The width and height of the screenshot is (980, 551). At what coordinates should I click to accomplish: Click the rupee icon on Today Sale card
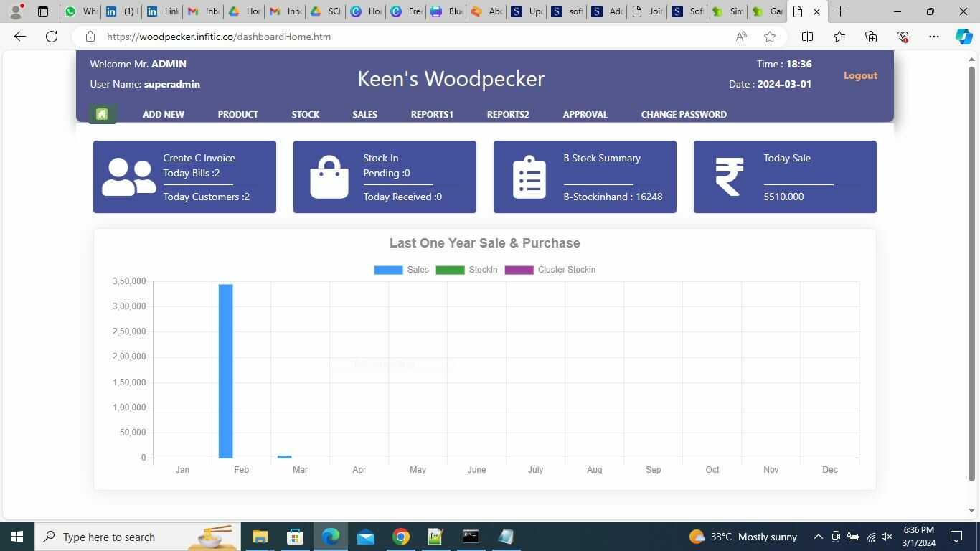click(x=729, y=177)
